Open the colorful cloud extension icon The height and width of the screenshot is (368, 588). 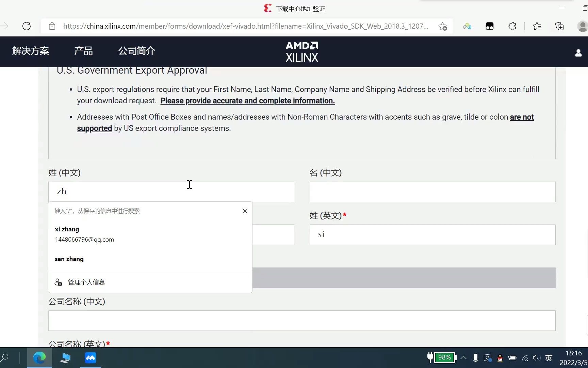click(467, 26)
